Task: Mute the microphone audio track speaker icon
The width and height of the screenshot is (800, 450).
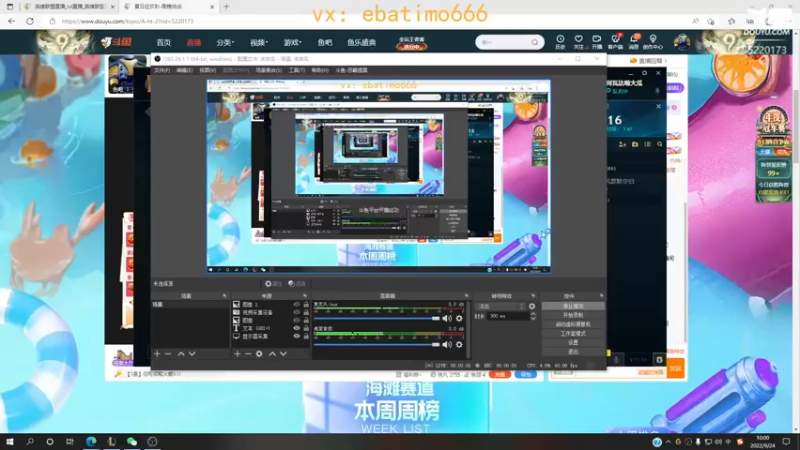Action: (447, 318)
